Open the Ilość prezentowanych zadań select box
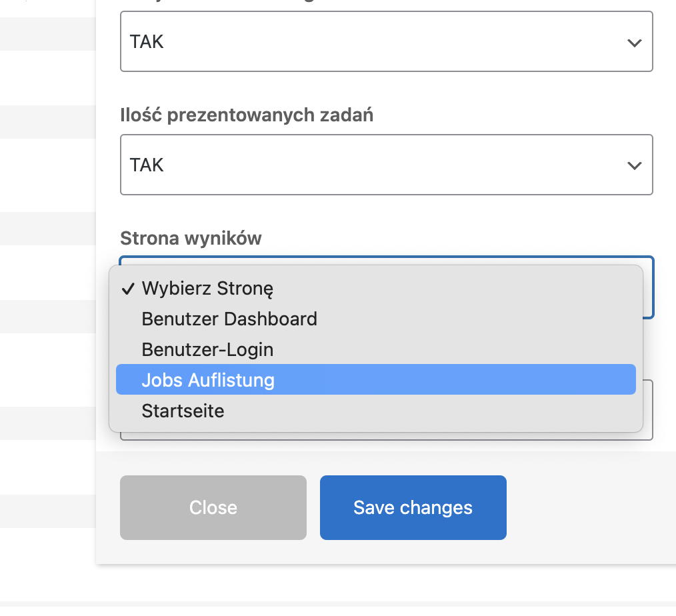 point(386,165)
